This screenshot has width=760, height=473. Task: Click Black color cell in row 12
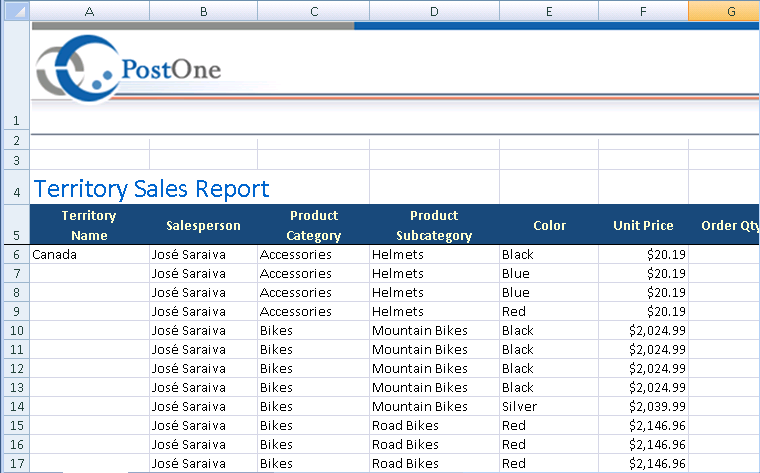549,368
